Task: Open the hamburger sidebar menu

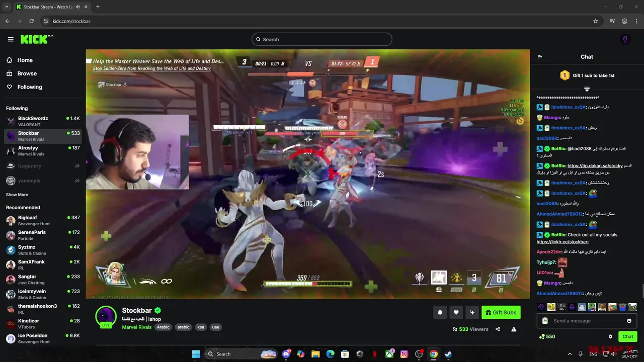Action: point(11,39)
